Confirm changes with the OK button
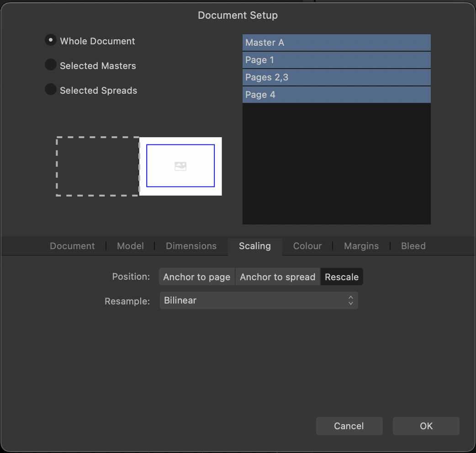Viewport: 476px width, 453px height. (x=426, y=426)
